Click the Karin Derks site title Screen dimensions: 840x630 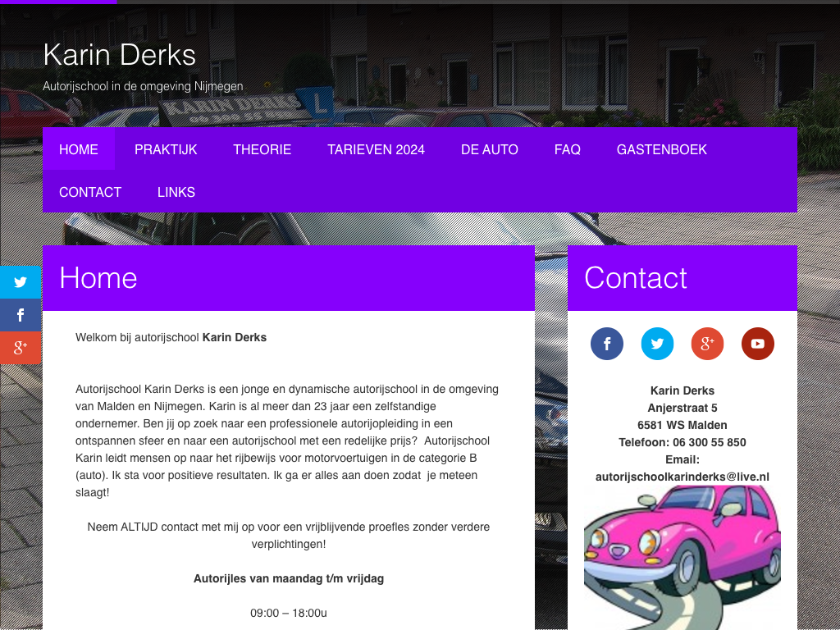coord(120,55)
